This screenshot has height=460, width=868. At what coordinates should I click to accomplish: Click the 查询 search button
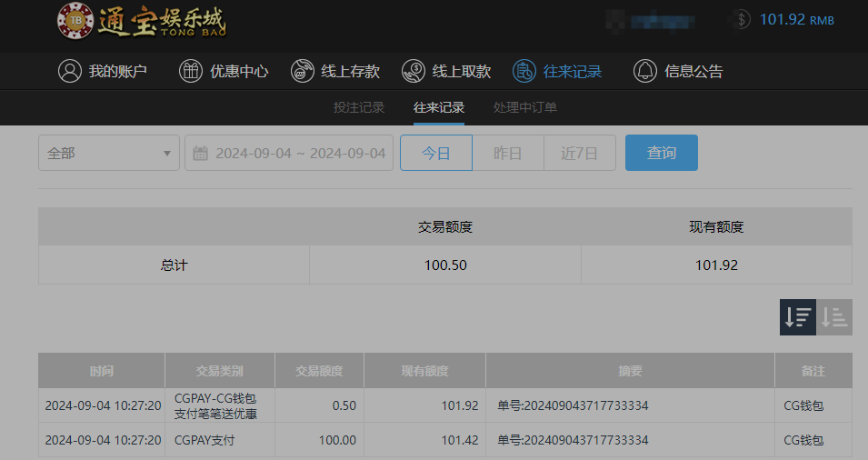click(661, 153)
